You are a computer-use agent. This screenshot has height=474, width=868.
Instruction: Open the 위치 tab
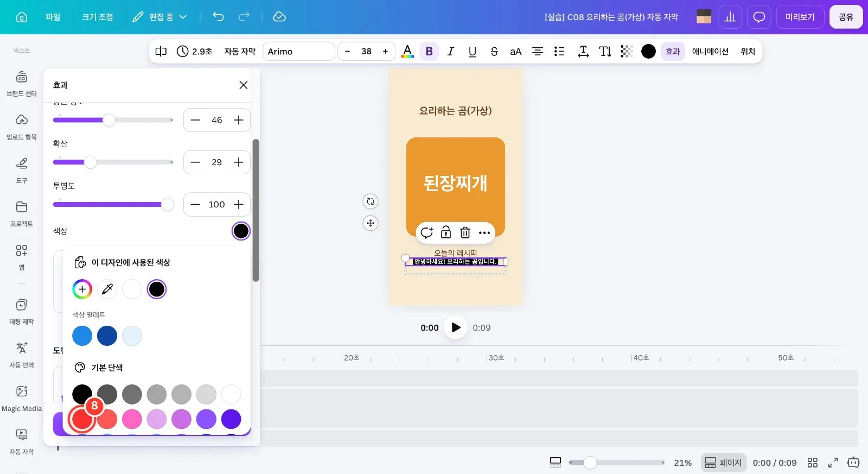(x=748, y=52)
